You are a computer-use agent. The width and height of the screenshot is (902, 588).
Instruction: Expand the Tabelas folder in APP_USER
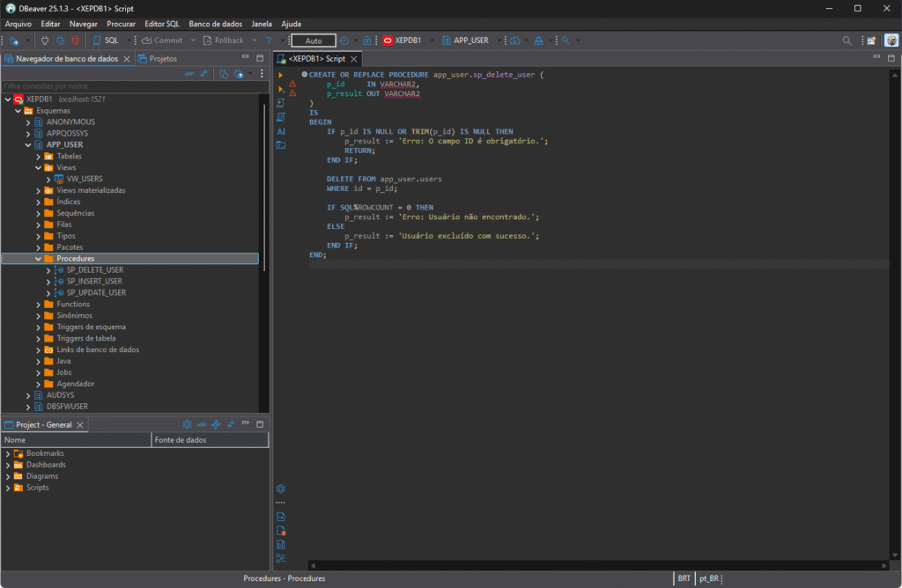click(38, 156)
